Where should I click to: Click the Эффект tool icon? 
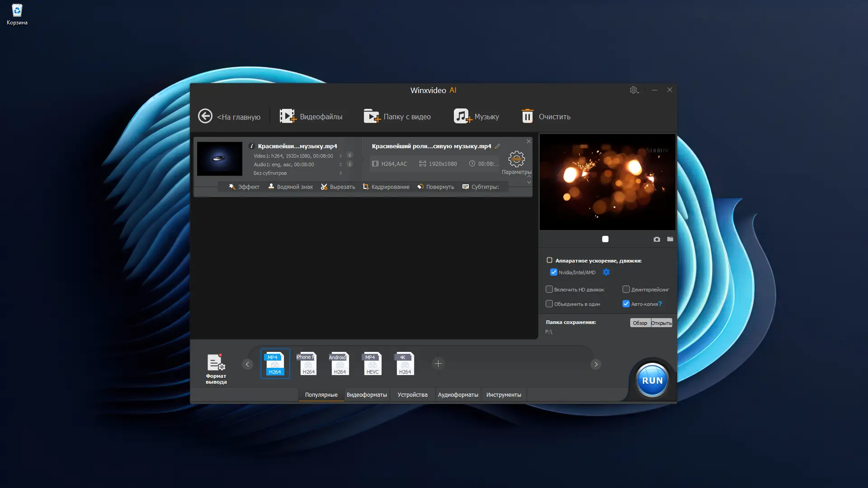232,187
